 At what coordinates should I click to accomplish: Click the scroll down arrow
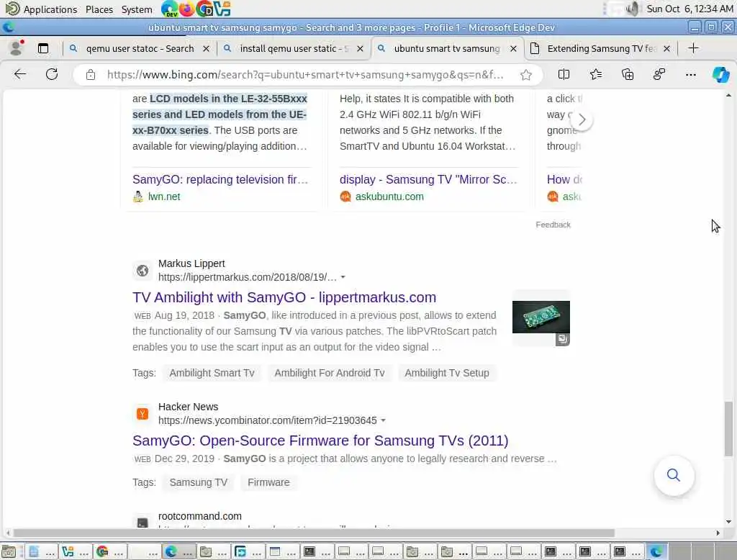click(x=728, y=521)
